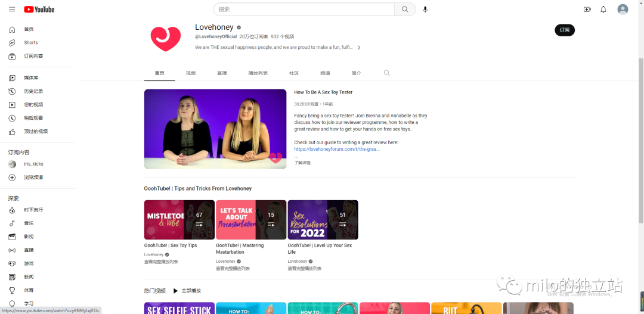Open the notifications bell

[x=603, y=10]
